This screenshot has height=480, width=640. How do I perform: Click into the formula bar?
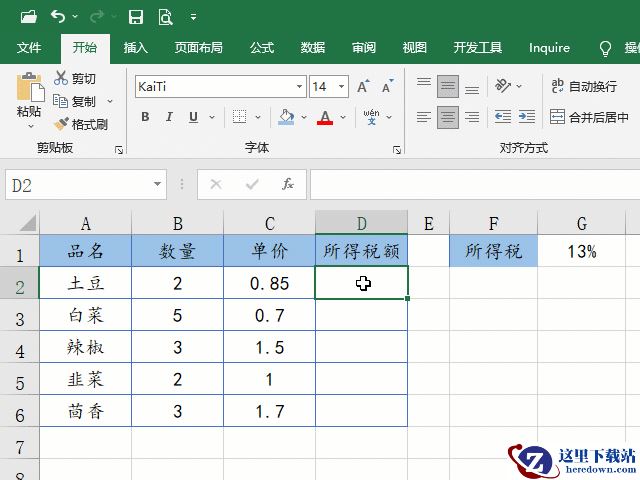[475, 185]
